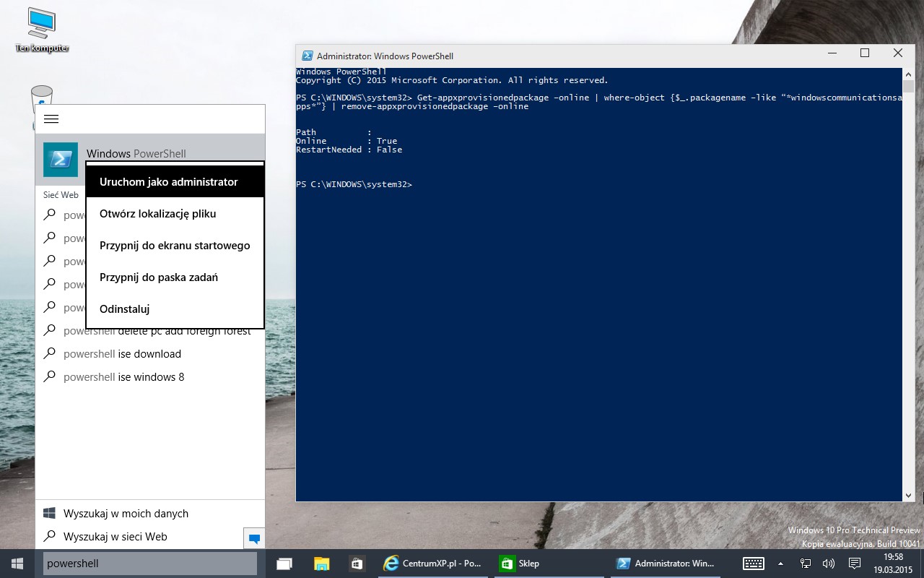Choose Otwórz lokalizację pliku
The width and height of the screenshot is (924, 578).
[175, 214]
